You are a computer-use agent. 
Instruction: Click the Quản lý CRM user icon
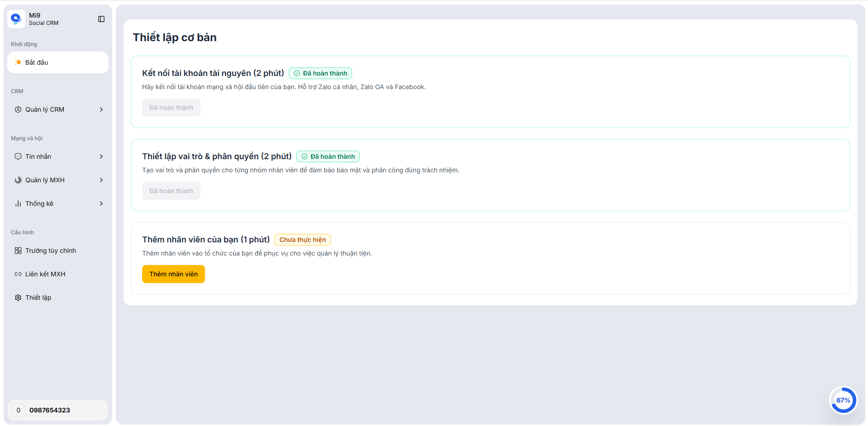[18, 109]
